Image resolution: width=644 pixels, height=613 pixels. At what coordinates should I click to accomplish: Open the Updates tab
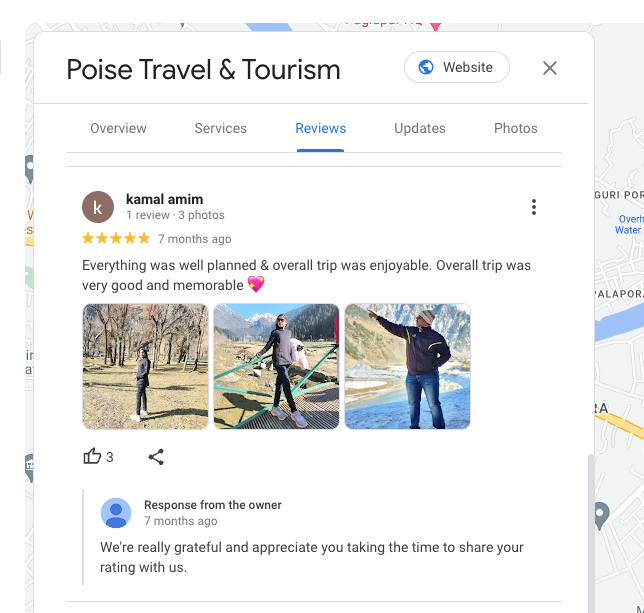pos(420,129)
